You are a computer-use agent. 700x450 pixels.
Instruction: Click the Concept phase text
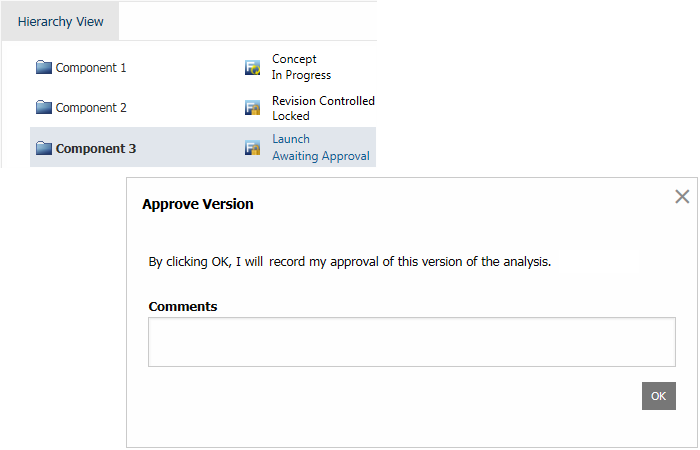pyautogui.click(x=294, y=60)
